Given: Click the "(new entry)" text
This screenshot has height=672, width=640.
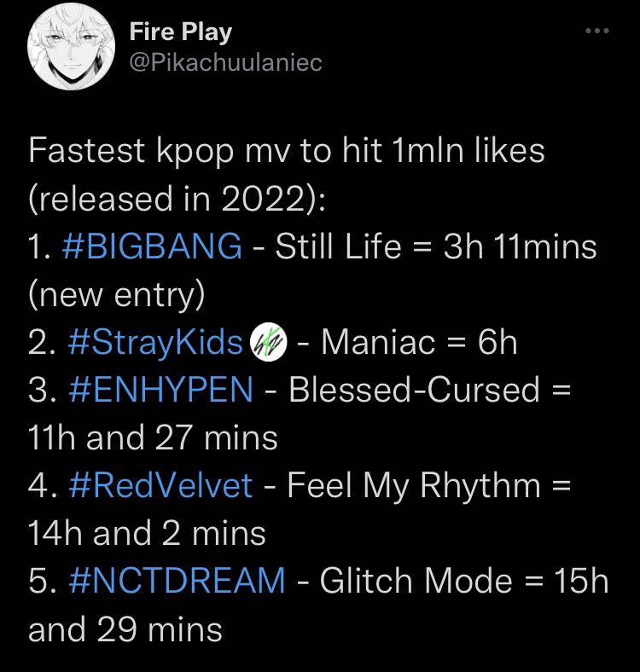Looking at the screenshot, I should 117,295.
